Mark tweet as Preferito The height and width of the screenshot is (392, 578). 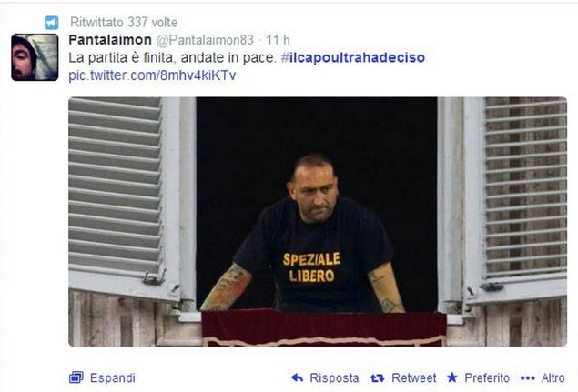[487, 378]
